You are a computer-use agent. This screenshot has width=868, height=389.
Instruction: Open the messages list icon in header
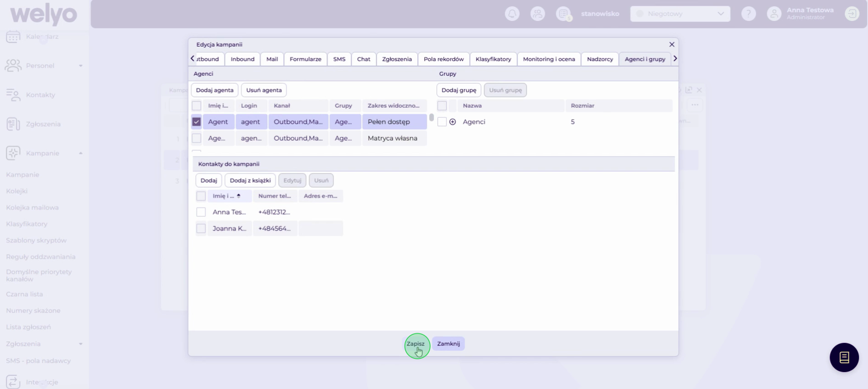point(564,14)
